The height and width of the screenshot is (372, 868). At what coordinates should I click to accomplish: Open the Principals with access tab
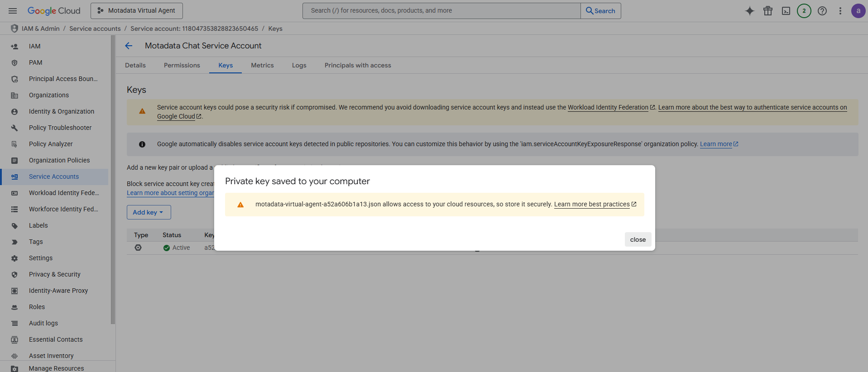tap(357, 65)
